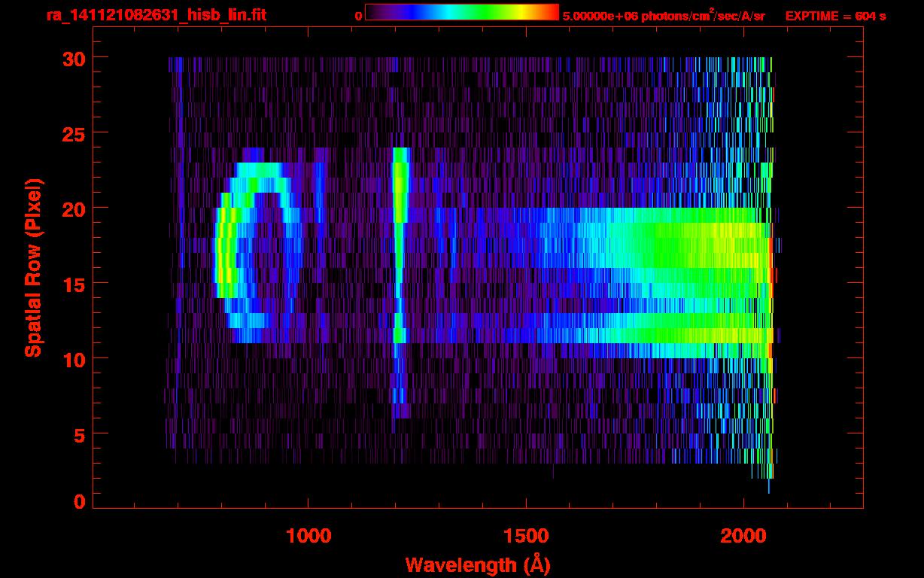Click the 5.00000e+06 photons/cm²/sec/A/sr label
924x578 pixels.
click(x=664, y=15)
